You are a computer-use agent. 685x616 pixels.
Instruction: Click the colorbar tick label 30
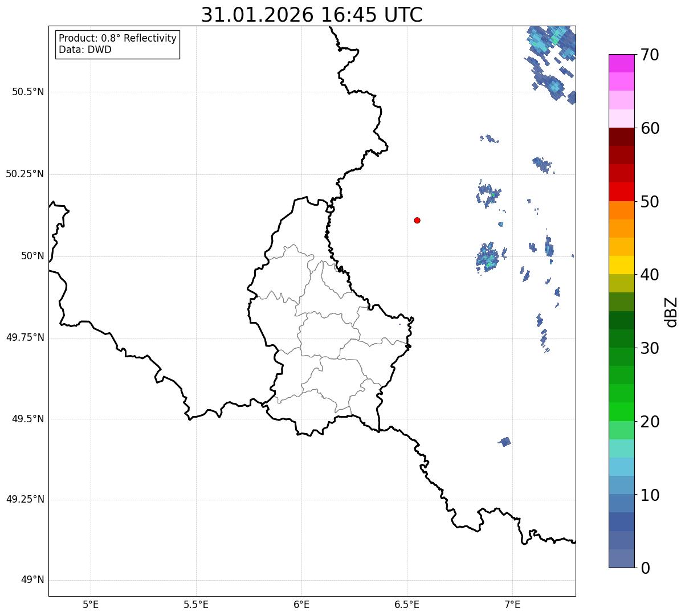coord(650,348)
